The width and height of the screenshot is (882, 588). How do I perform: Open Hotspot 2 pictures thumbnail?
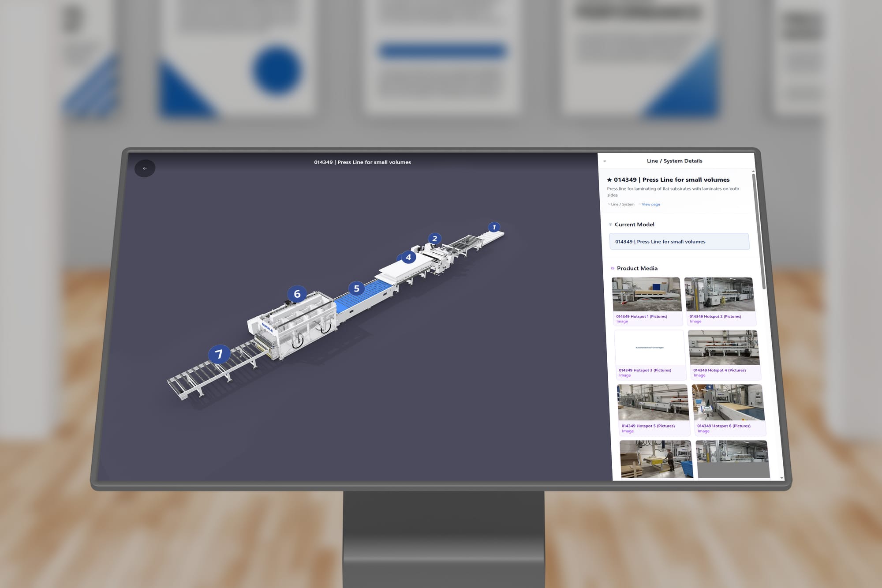tap(719, 295)
